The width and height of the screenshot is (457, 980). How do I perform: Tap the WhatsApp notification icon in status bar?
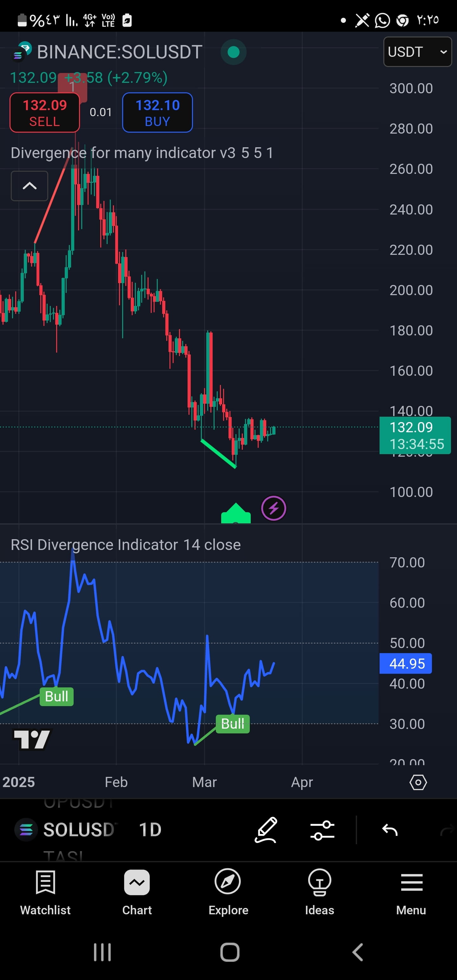click(x=382, y=20)
